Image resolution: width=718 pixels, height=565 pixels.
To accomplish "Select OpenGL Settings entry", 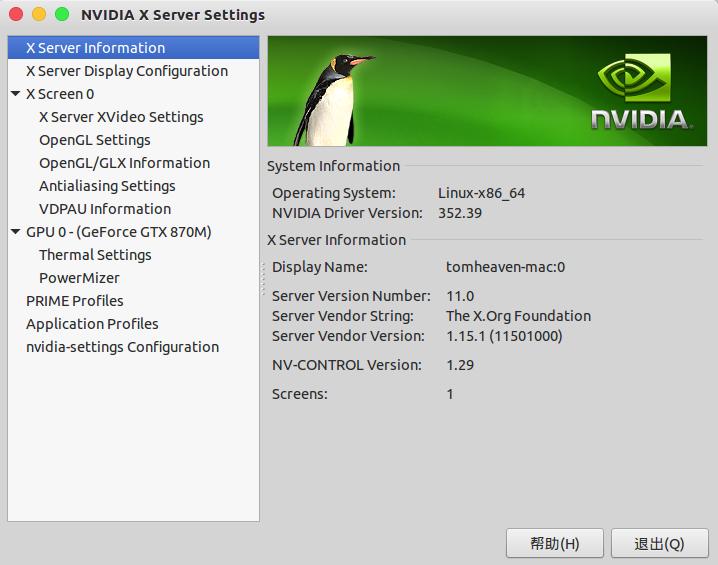I will (x=94, y=140).
